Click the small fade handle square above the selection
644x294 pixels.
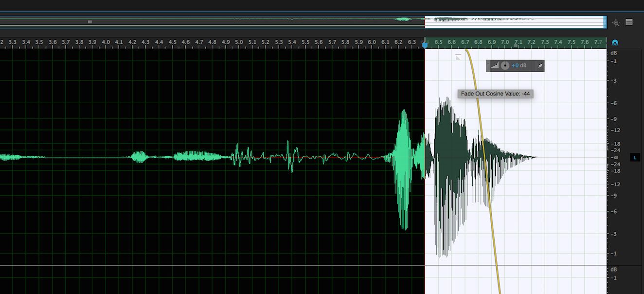[x=458, y=56]
